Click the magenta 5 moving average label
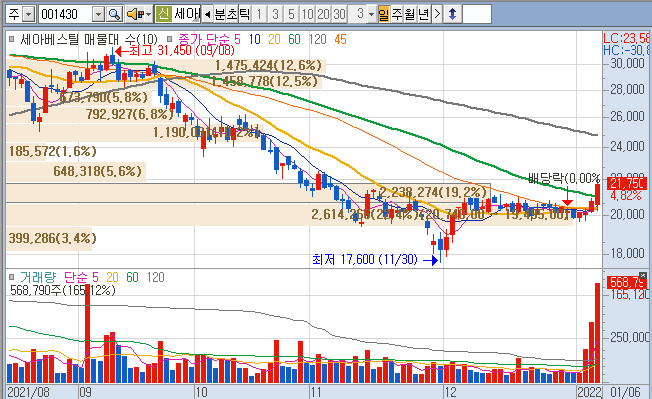Screen dimensions: 652x399 click(x=237, y=39)
